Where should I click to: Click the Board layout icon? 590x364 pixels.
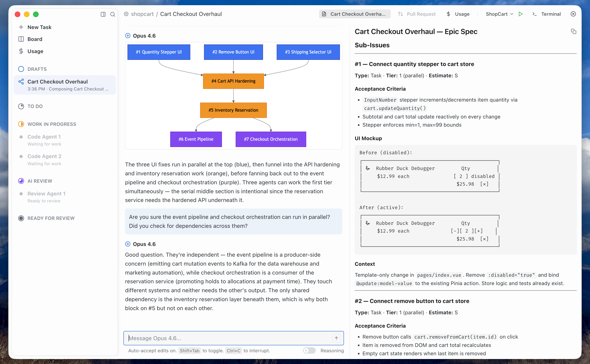coord(21,39)
